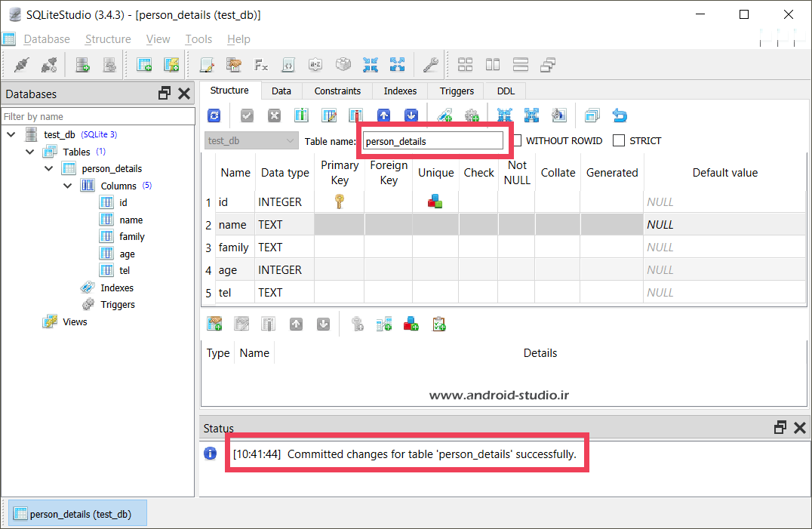Toggle the WITHOUT ROWID checkbox
The width and height of the screenshot is (812, 529).
tap(517, 141)
